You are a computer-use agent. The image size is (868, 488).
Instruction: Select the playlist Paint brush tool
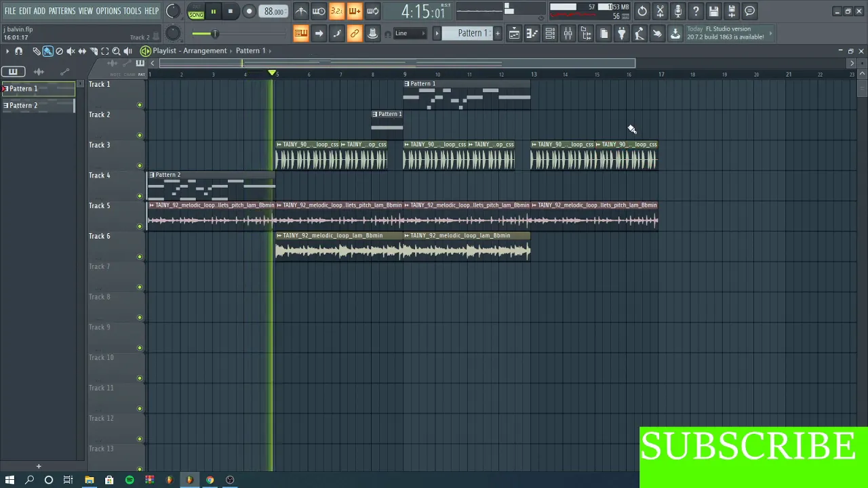(x=47, y=51)
